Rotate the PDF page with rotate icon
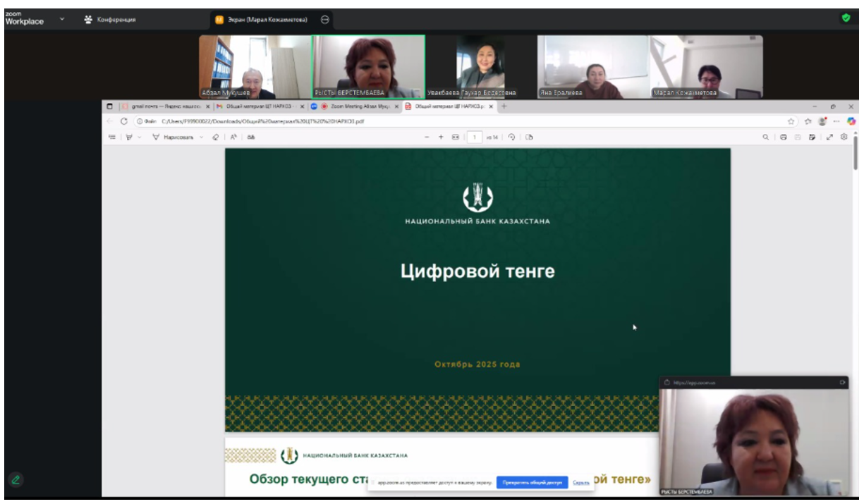 point(511,137)
